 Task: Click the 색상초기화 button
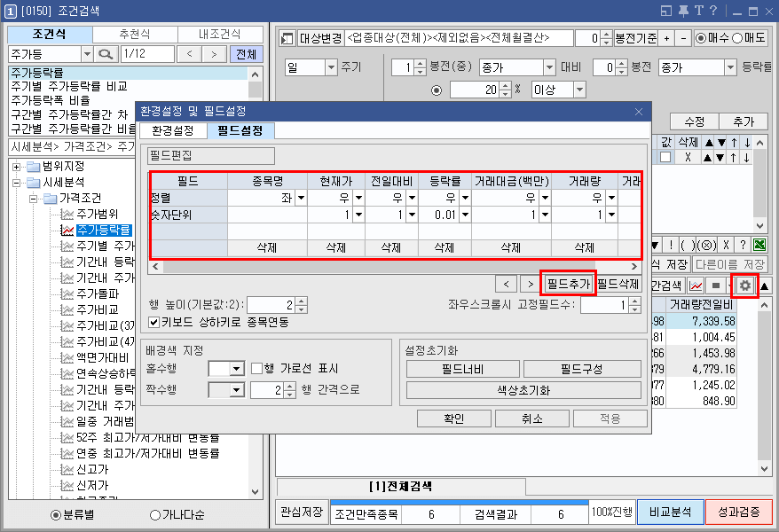pos(522,390)
